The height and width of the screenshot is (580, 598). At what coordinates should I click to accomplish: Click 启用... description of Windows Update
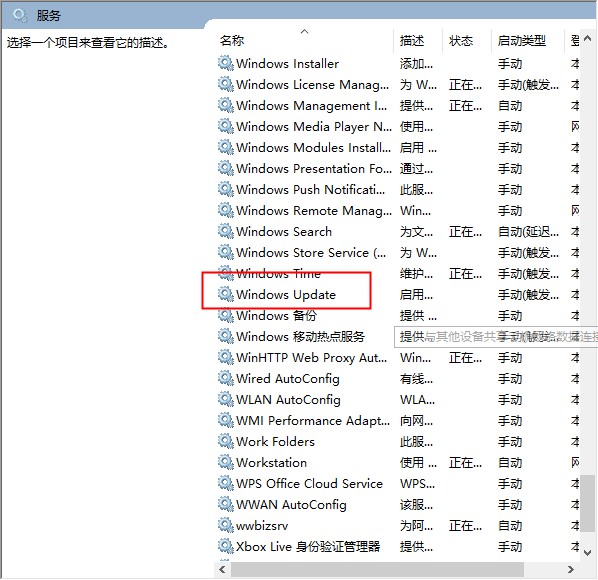click(x=416, y=295)
